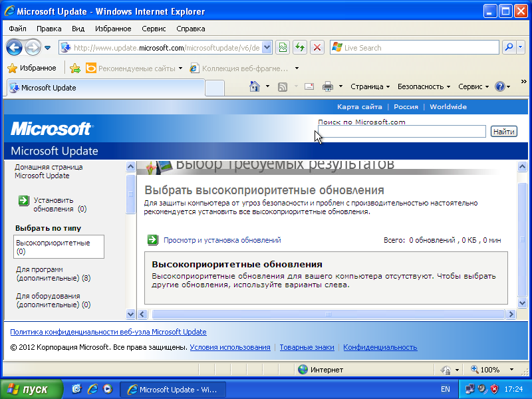Open recent pages dropdown beside Forward button

(47, 48)
